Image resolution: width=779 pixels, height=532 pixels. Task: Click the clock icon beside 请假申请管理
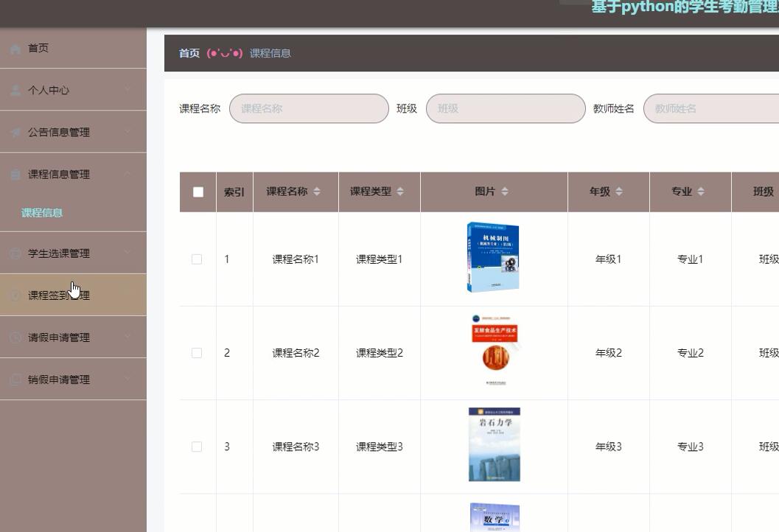[15, 337]
